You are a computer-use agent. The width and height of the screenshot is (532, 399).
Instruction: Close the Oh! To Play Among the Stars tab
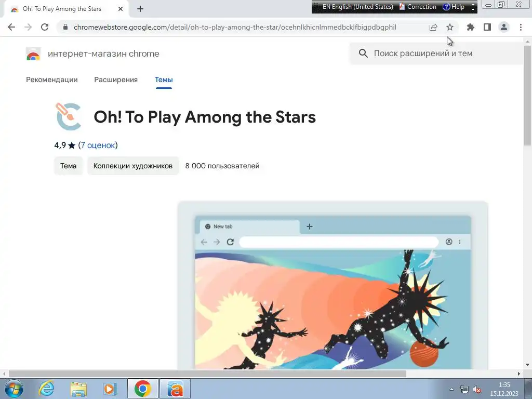coord(121,9)
